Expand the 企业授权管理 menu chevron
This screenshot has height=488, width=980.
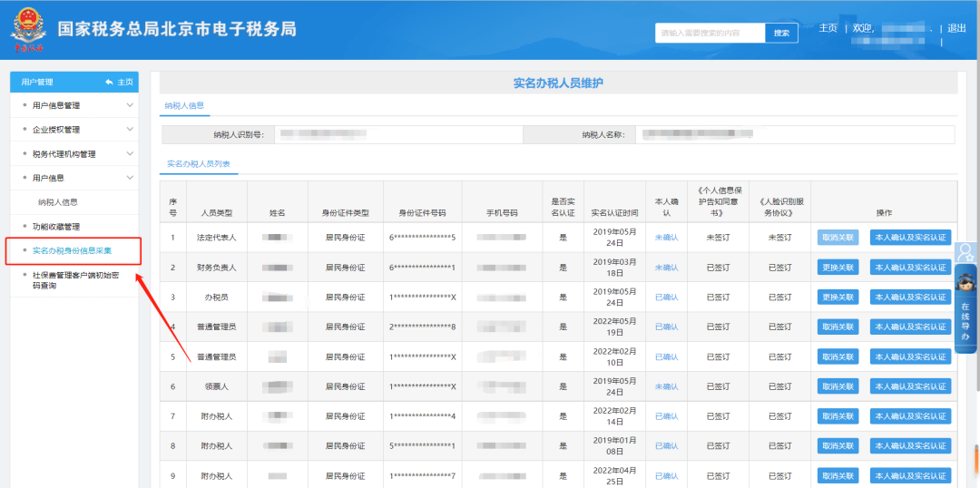130,130
